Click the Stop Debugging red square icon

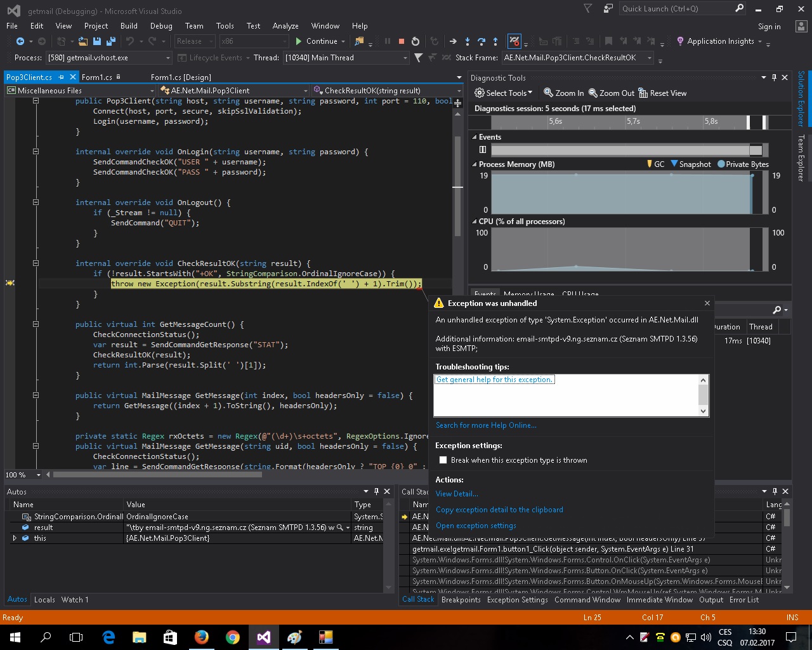point(401,41)
